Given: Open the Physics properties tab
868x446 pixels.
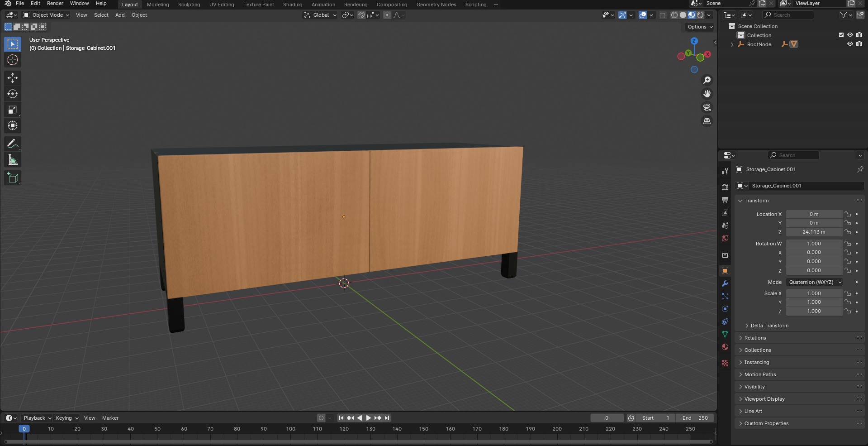Looking at the screenshot, I should point(725,309).
